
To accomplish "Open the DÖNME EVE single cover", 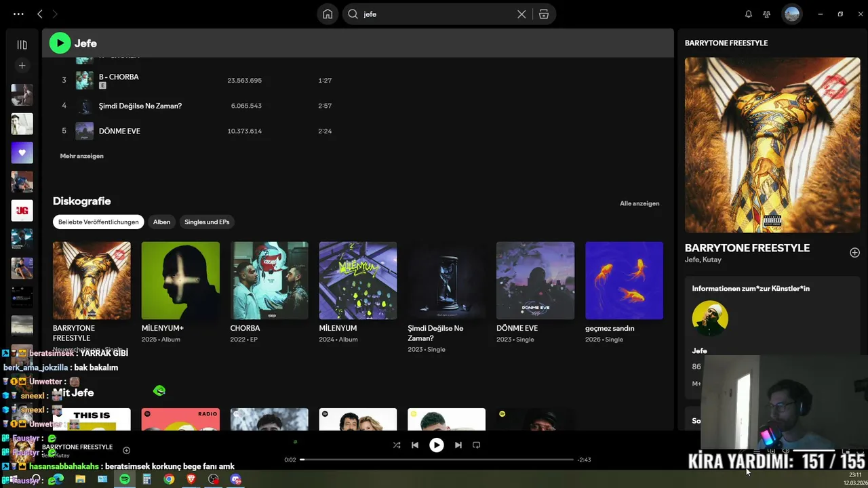I will (536, 281).
